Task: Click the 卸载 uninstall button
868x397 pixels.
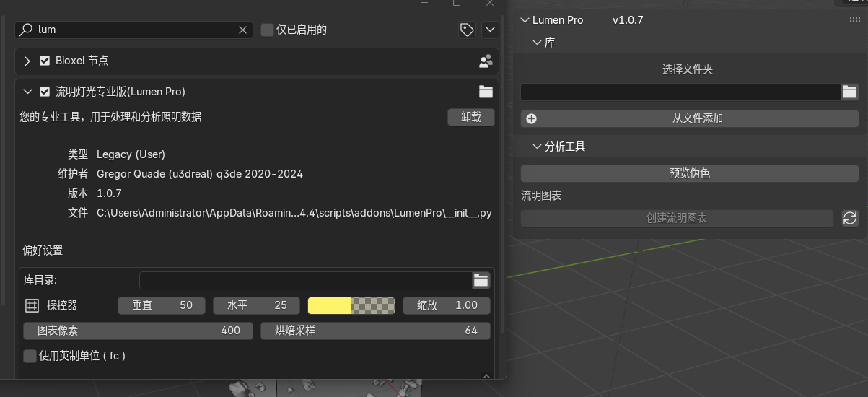Action: [470, 117]
